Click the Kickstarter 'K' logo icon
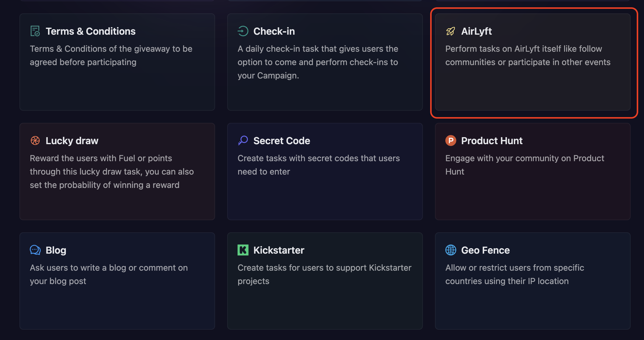 [x=242, y=250]
